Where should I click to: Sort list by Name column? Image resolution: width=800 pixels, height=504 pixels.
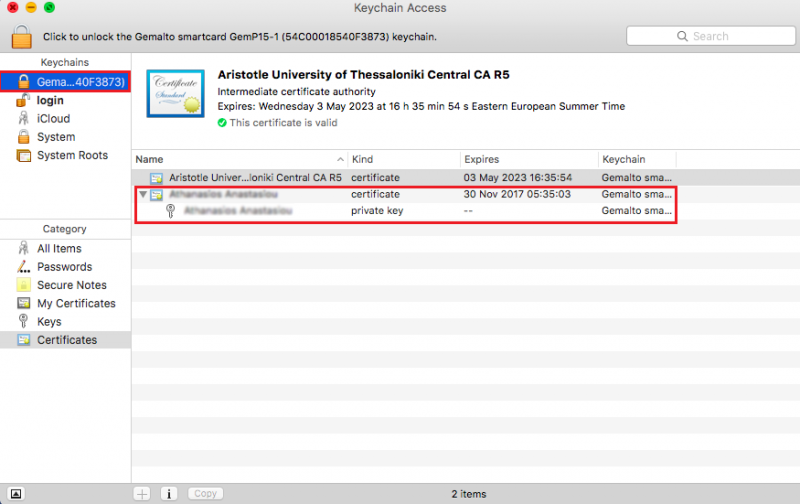149,159
